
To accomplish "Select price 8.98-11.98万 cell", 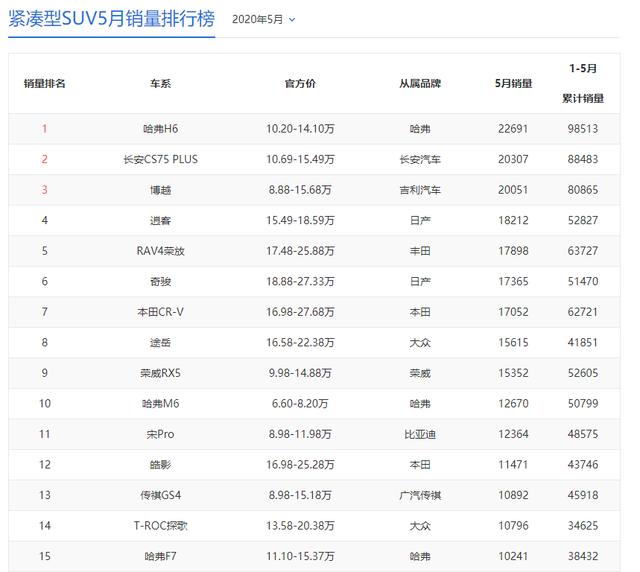I will tap(300, 434).
